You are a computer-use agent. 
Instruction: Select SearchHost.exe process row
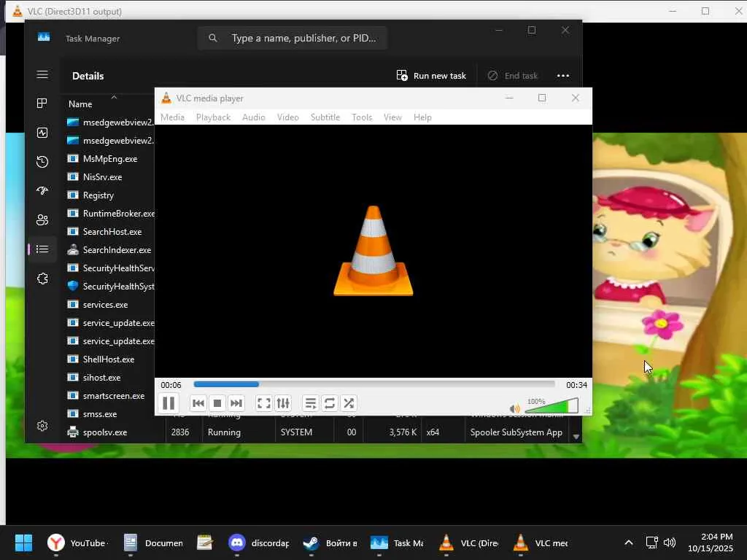click(x=109, y=231)
